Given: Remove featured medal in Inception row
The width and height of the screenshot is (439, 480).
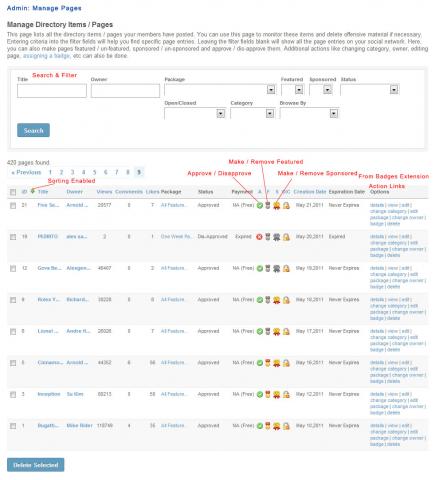Looking at the screenshot, I should click(x=267, y=394).
